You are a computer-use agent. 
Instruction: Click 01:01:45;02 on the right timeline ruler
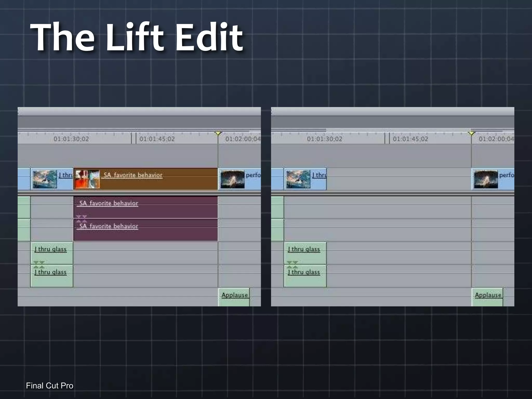click(x=410, y=139)
